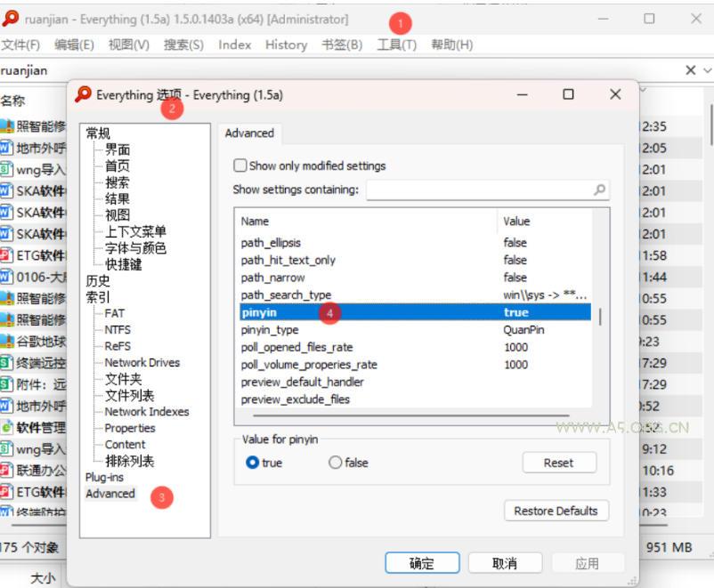Clear the ruanjian search box with X
Image resolution: width=714 pixels, height=588 pixels.
point(690,70)
